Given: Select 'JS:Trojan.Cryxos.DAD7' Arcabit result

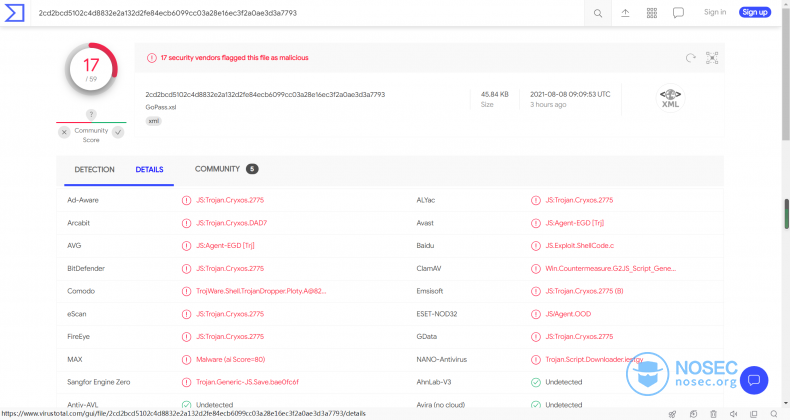Looking at the screenshot, I should [x=231, y=223].
